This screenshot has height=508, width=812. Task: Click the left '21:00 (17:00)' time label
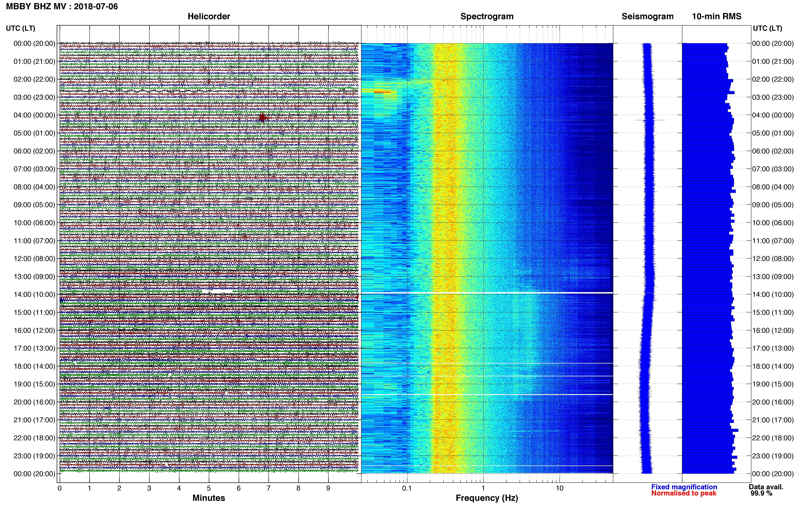pyautogui.click(x=34, y=420)
